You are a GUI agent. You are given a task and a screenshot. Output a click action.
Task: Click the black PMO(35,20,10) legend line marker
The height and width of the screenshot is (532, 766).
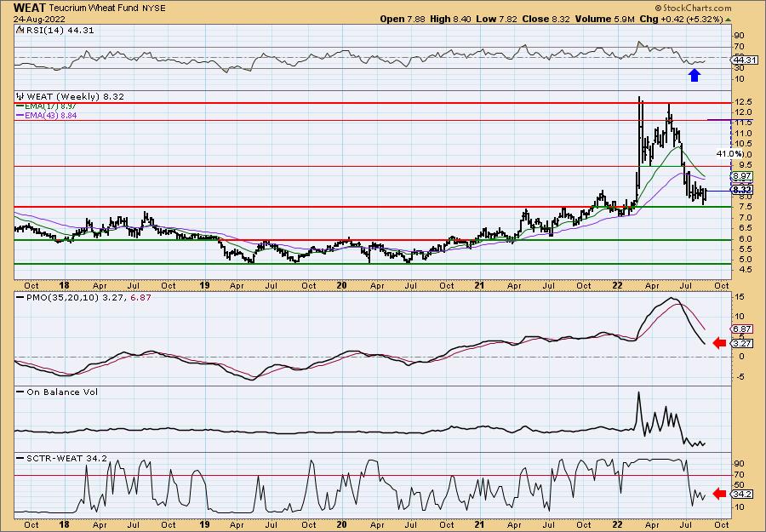(20, 297)
